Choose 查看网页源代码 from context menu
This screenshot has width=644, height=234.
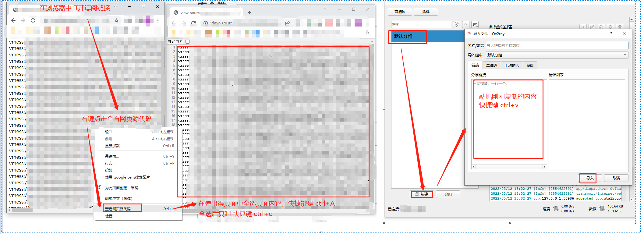118,209
